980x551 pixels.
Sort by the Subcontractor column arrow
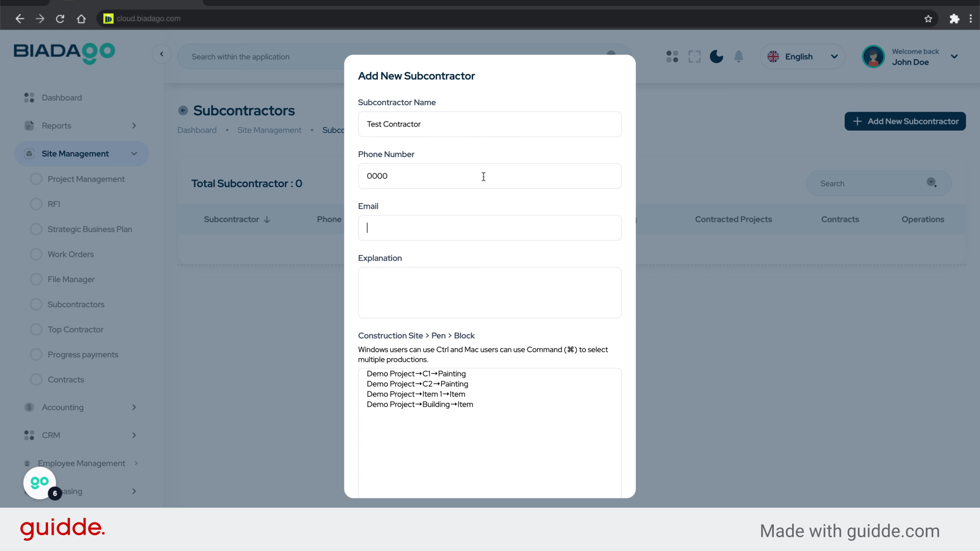coord(267,219)
